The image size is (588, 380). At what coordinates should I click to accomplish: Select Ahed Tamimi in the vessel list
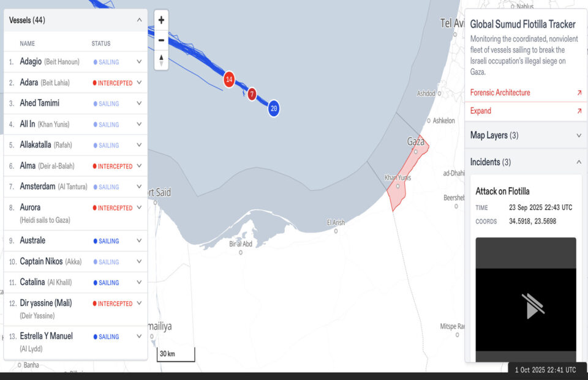(x=40, y=103)
